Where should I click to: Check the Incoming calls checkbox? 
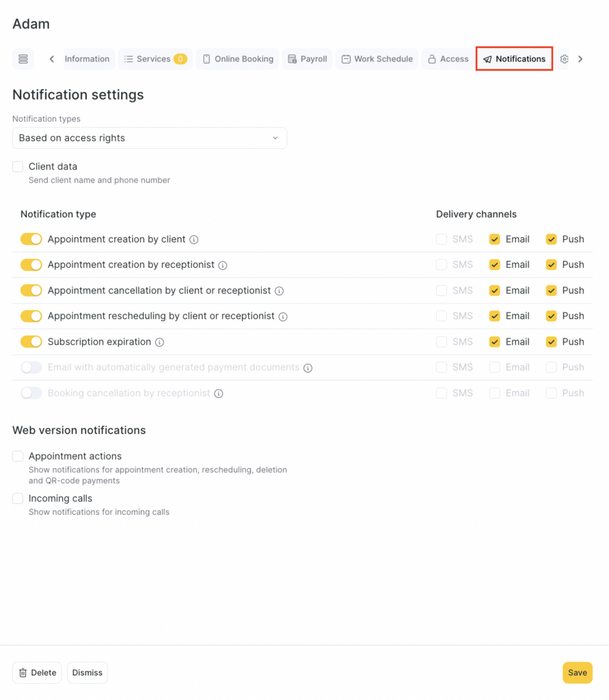18,499
